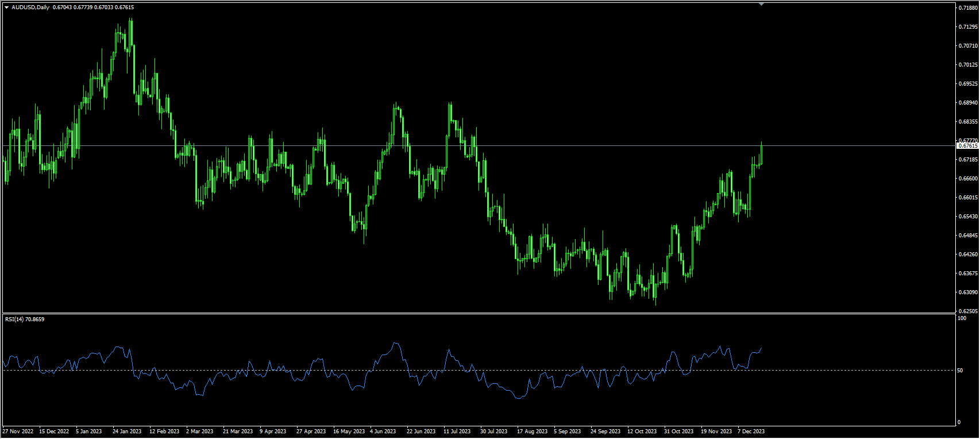The image size is (980, 439).
Task: Click the 0.62505 price scale label
Action: pyautogui.click(x=967, y=311)
